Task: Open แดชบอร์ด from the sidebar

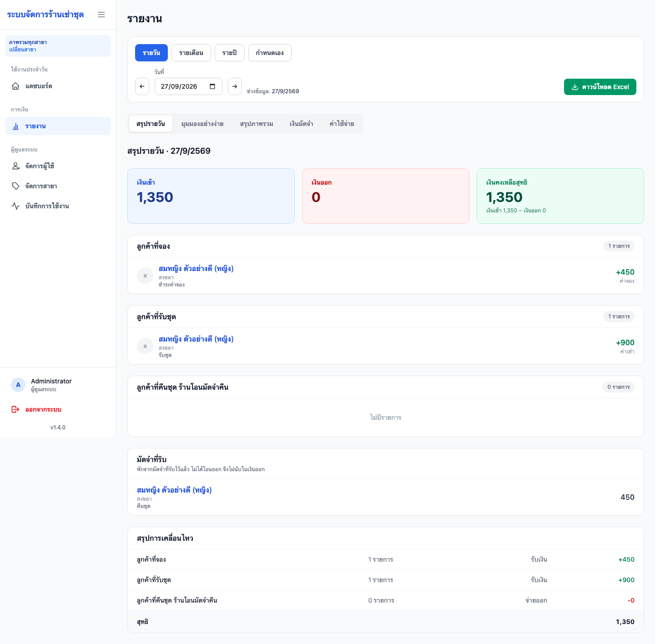Action: point(58,86)
